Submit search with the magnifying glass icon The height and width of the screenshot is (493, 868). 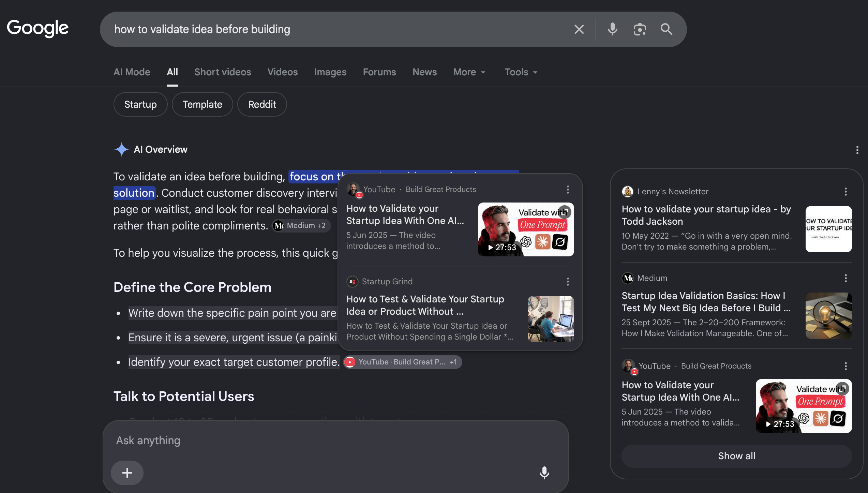[667, 29]
